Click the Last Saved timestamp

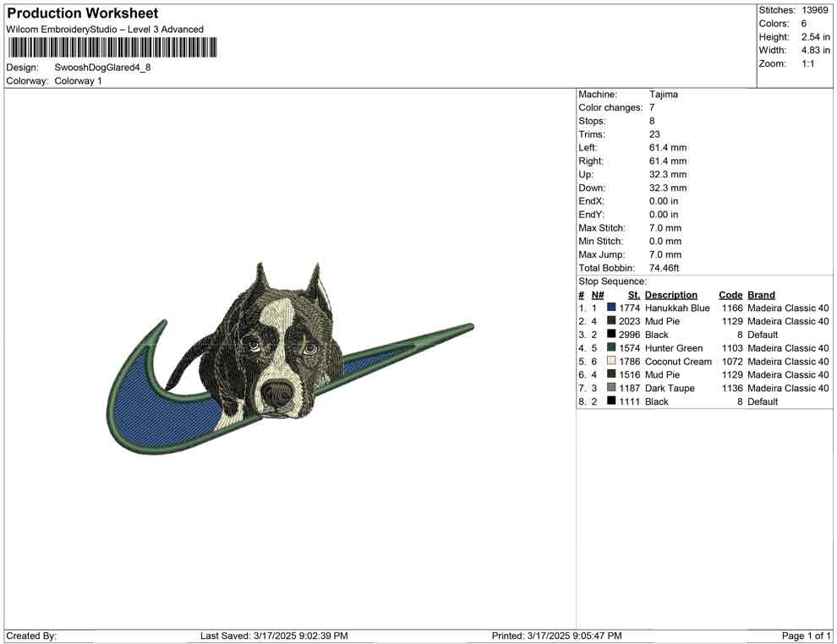(274, 635)
